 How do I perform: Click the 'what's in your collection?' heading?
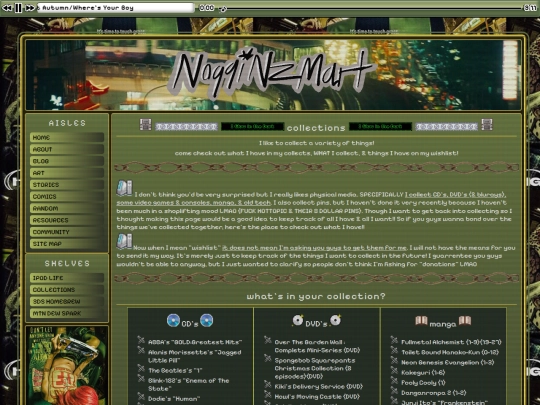coord(316,297)
